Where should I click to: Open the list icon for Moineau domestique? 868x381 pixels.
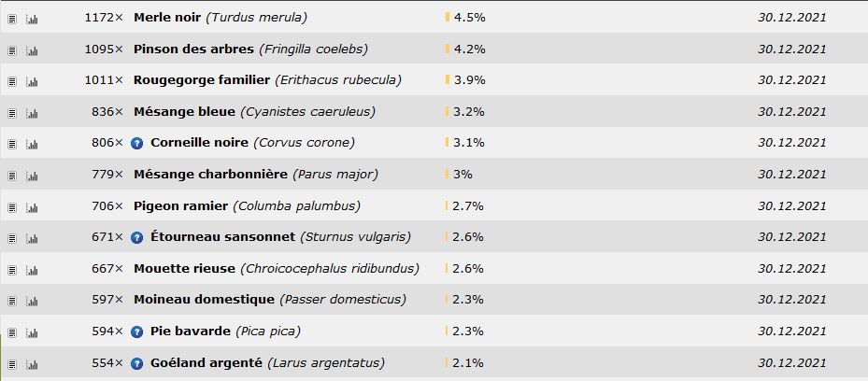(12, 302)
